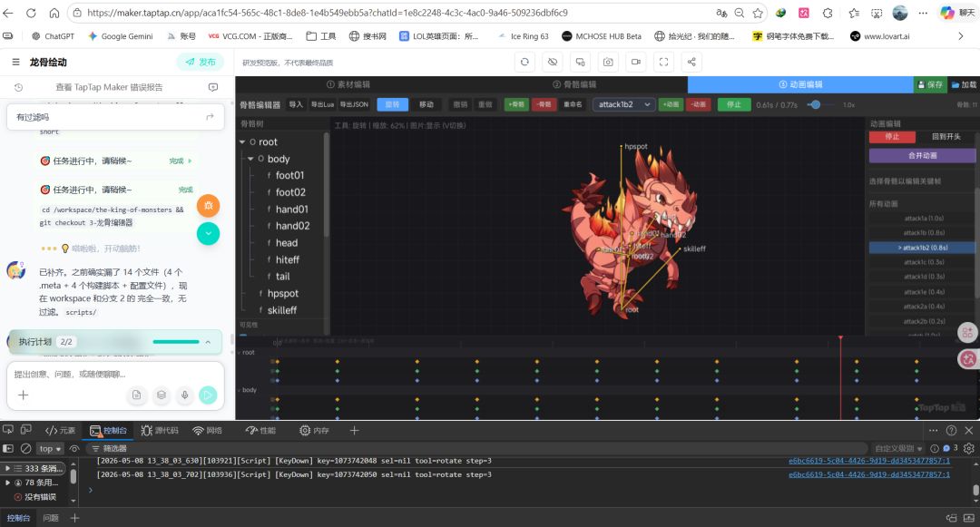Click the plus icon in chat input
Image resolution: width=980 pixels, height=527 pixels.
[23, 395]
